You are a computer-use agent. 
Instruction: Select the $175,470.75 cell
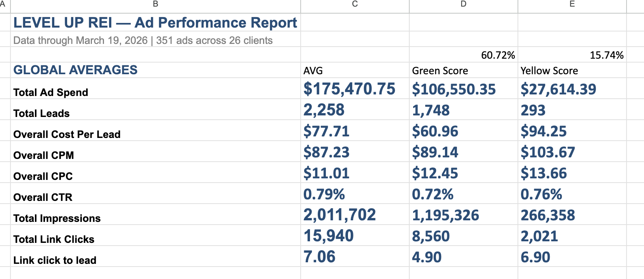(355, 89)
